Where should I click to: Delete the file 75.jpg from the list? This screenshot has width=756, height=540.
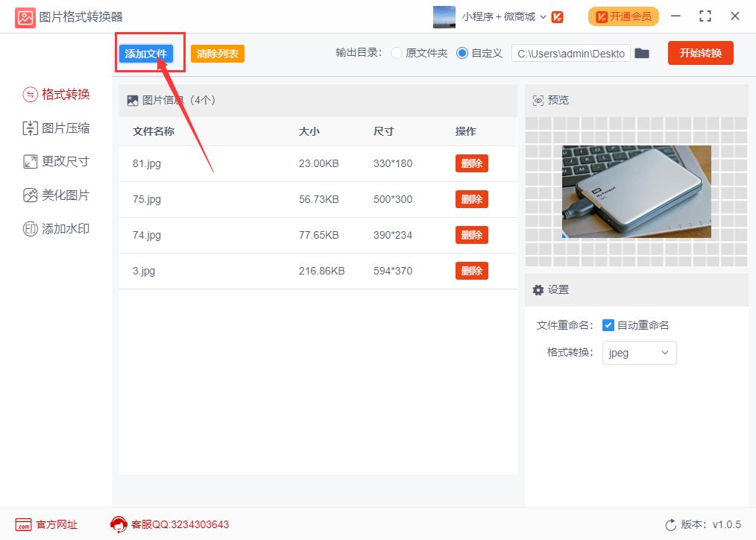(x=471, y=199)
